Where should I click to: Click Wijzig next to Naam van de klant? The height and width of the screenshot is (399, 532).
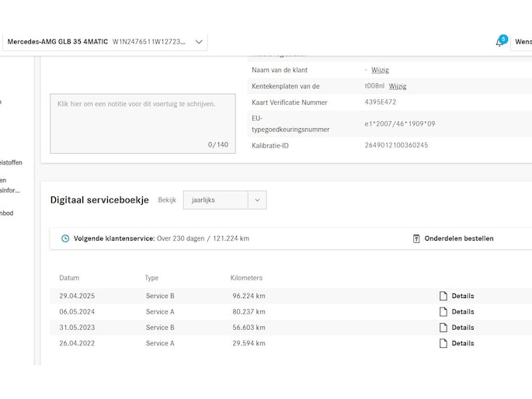(x=380, y=71)
